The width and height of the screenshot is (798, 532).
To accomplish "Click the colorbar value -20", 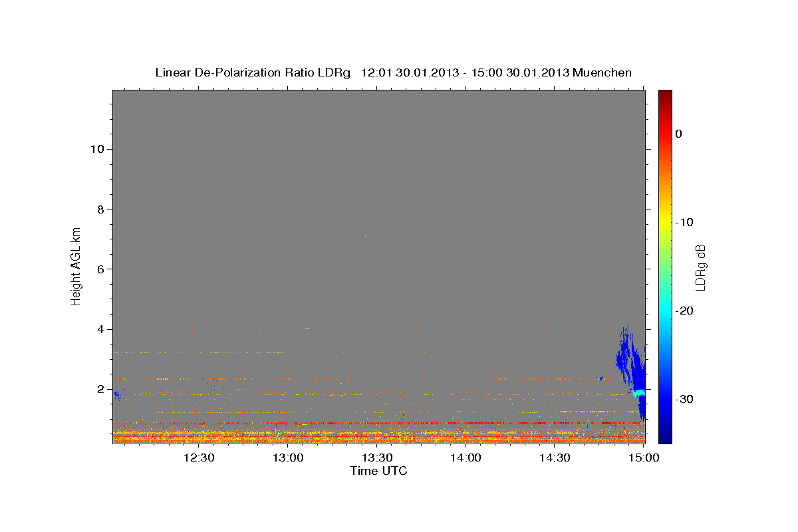I will 685,311.
